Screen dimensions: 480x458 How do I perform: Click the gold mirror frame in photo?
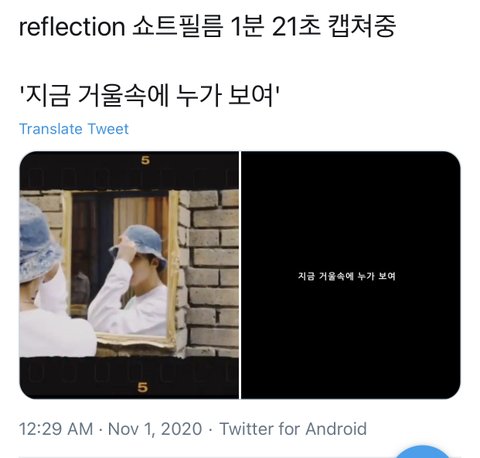(x=173, y=267)
